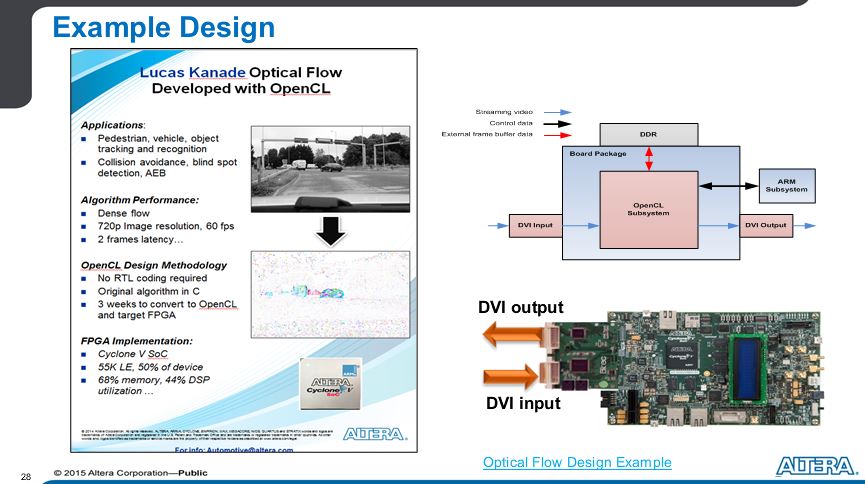Viewport: 865px width, 484px height.
Task: Click the Lucas Kanade Optical Flow heading
Action: (241, 80)
